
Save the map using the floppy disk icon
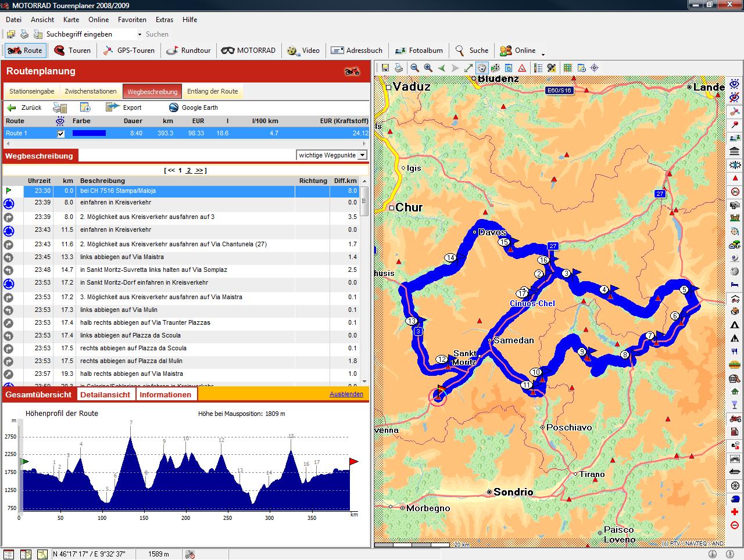click(385, 68)
